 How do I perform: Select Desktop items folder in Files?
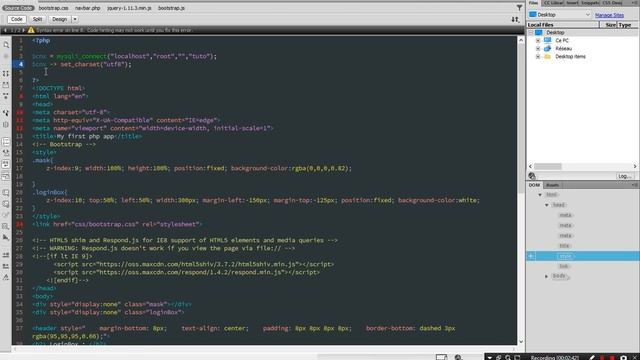click(x=570, y=57)
